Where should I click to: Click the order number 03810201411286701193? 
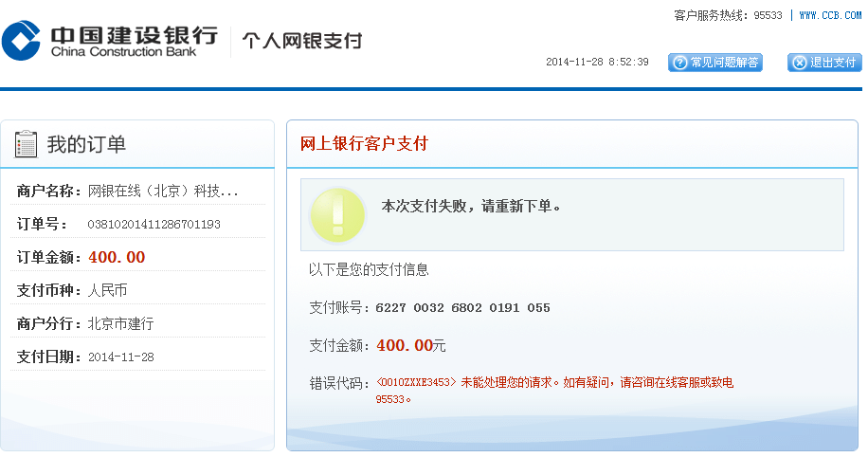154,225
